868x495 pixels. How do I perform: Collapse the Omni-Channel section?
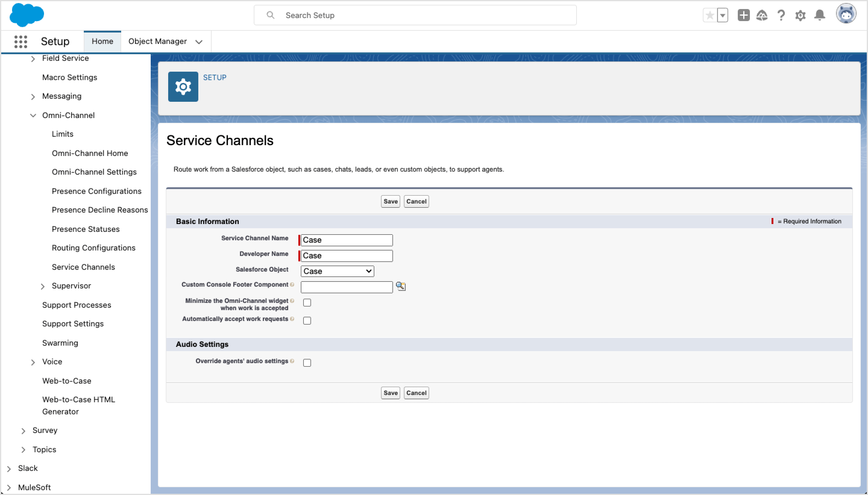tap(33, 115)
